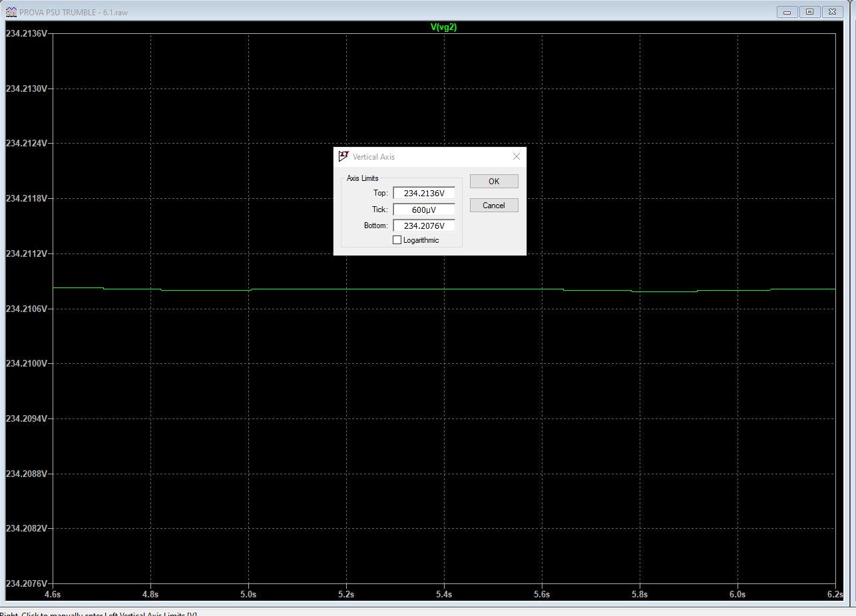Click the 234.2076V vertical axis label
The height and width of the screenshot is (616, 856).
tap(27, 583)
